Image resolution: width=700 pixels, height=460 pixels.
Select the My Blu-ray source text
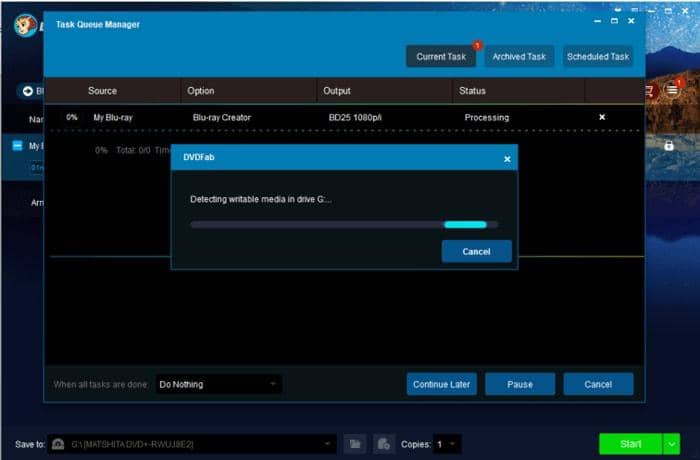[x=113, y=117]
